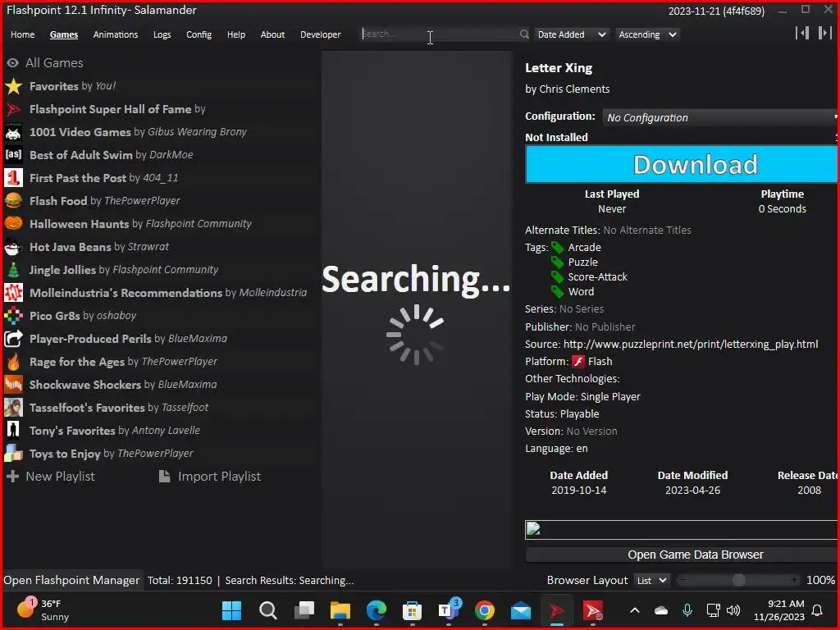Click the Tony's Favorites icon

coord(13,431)
